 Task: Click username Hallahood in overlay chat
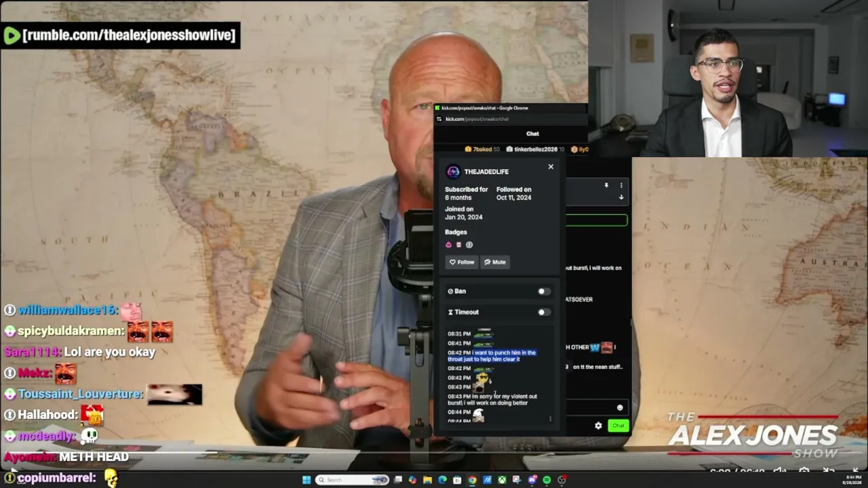click(x=48, y=415)
